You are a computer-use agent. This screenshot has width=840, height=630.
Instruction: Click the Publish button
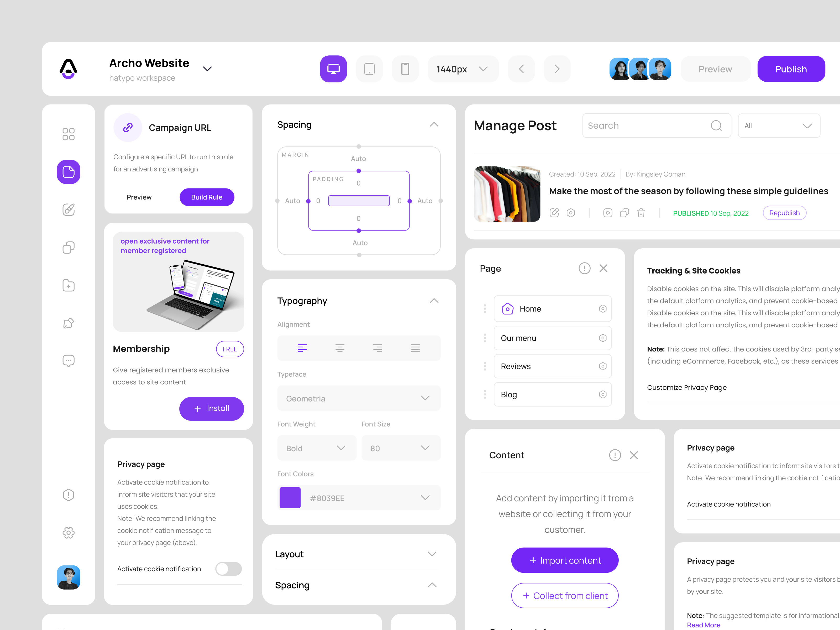[x=791, y=69]
